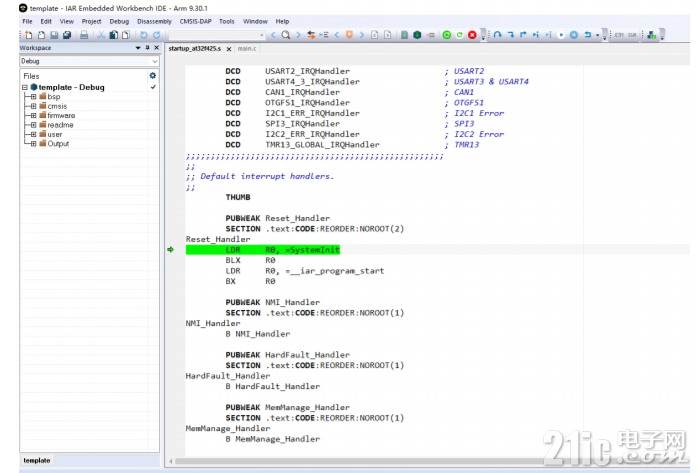Screen dimensions: 697x473
Task: Click the orange bookmark toggle icon
Action: [349, 35]
